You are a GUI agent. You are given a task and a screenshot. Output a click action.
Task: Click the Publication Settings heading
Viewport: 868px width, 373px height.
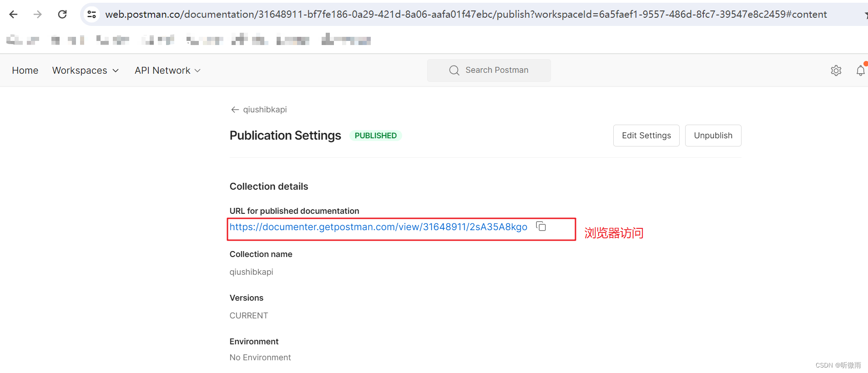click(x=285, y=136)
